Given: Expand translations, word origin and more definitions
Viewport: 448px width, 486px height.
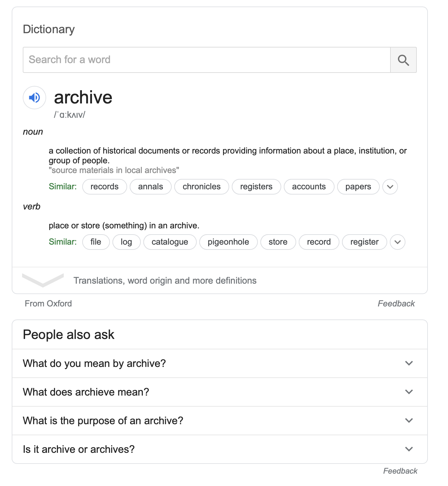Looking at the screenshot, I should (x=165, y=280).
